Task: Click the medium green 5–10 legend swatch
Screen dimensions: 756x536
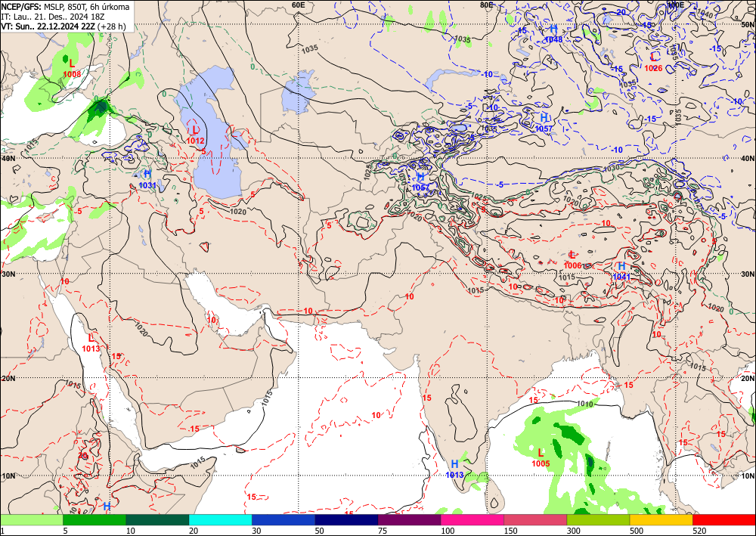Action: (94, 520)
